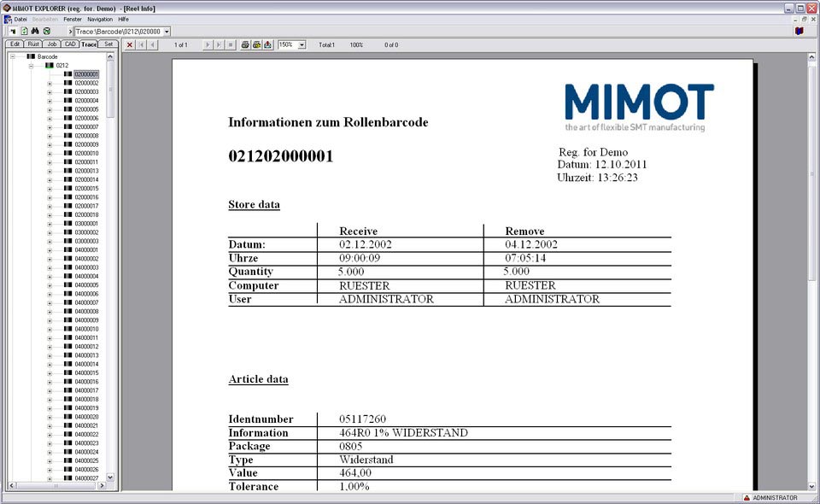Click the barcode icon beside 04000012
This screenshot has width=820, height=504.
[x=68, y=346]
